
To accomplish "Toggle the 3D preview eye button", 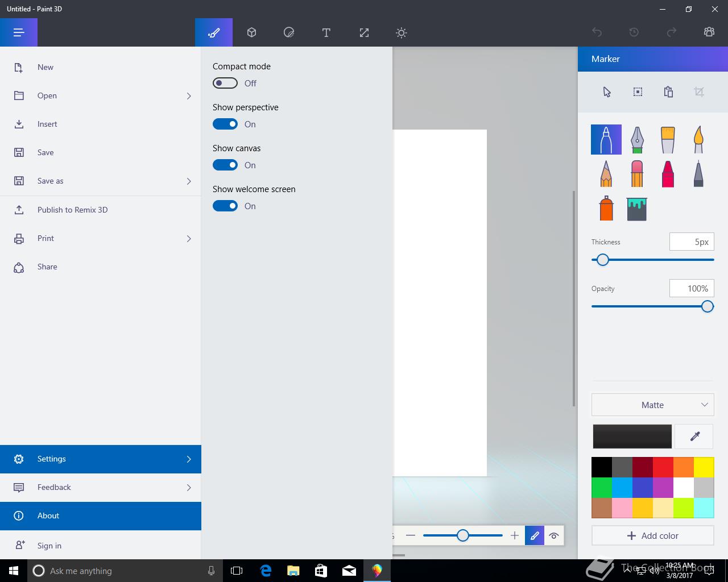I will (554, 535).
